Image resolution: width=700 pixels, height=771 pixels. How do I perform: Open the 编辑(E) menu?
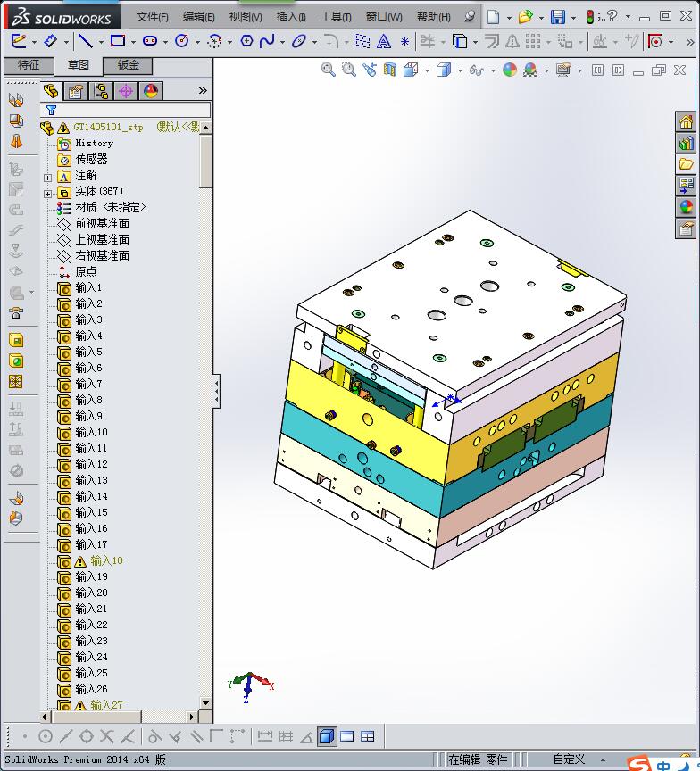tap(199, 17)
